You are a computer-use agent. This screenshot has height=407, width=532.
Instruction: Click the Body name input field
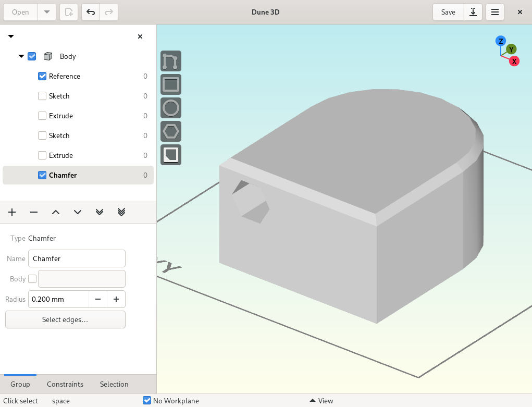point(82,279)
